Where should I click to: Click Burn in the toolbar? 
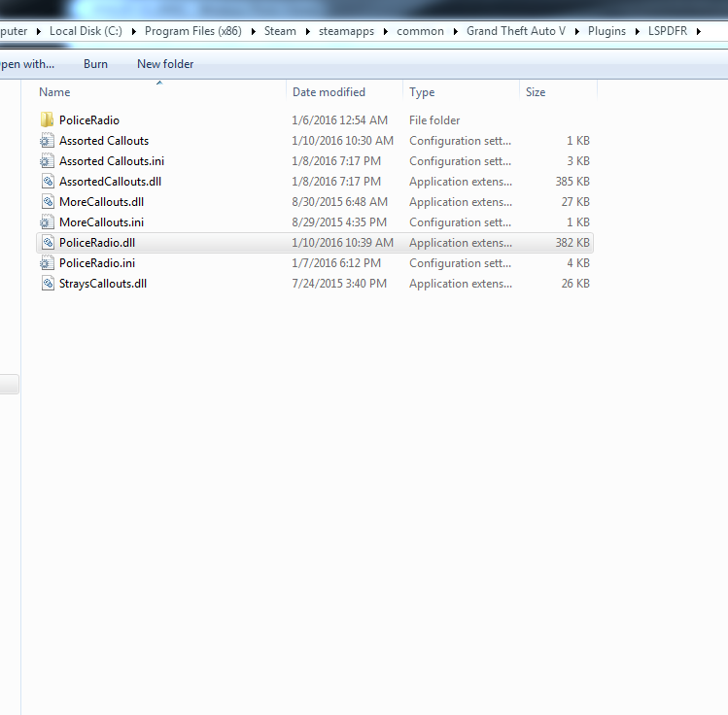[95, 64]
